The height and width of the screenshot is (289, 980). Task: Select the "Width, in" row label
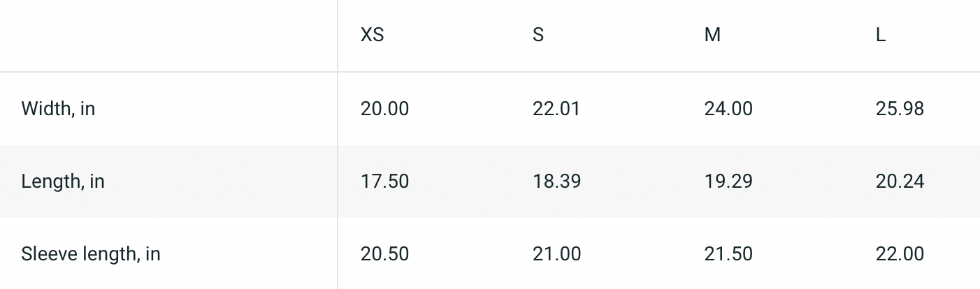58,109
